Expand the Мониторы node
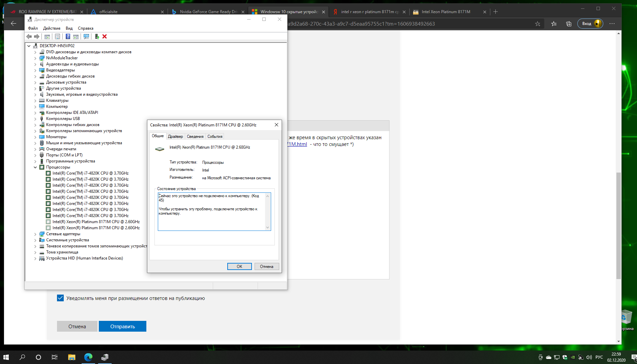637x364 pixels. (x=35, y=137)
